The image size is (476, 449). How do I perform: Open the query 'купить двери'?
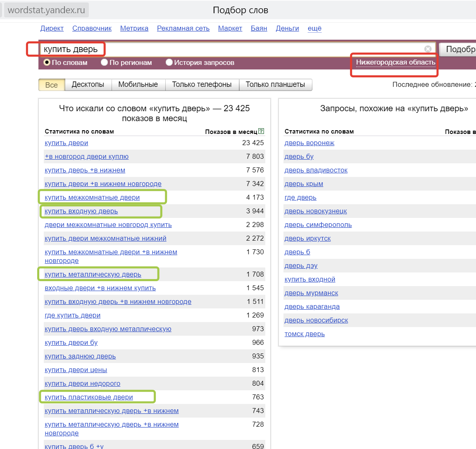pos(66,143)
